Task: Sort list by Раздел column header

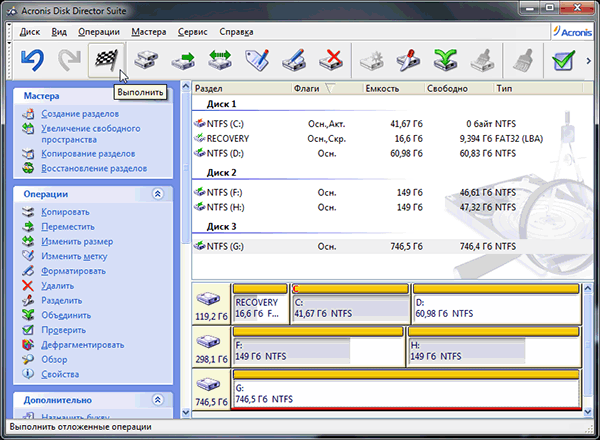Action: pos(242,88)
